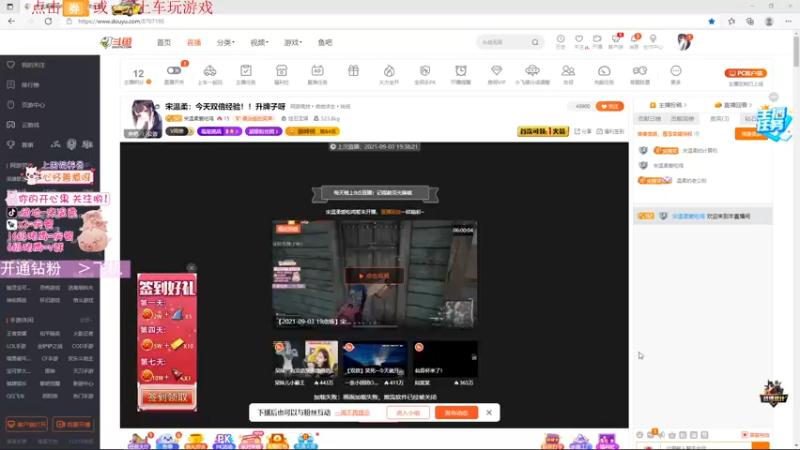This screenshot has width=800, height=450.
Task: Close the 签到好礼 sign-in popup
Action: (x=191, y=268)
